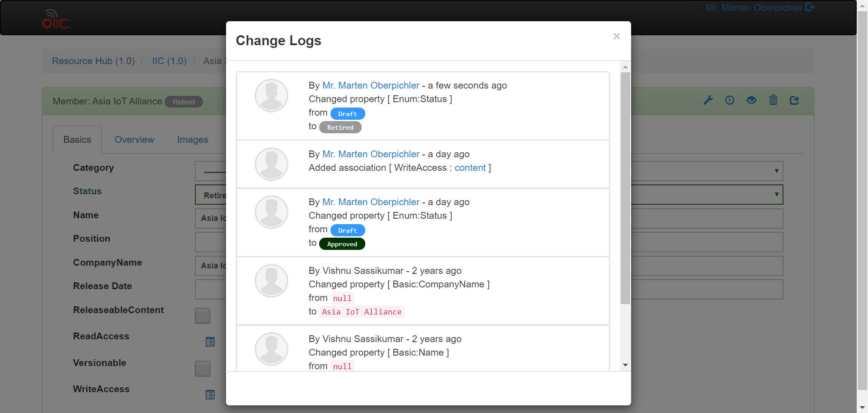
Task: Click the eye preview icon
Action: point(751,100)
